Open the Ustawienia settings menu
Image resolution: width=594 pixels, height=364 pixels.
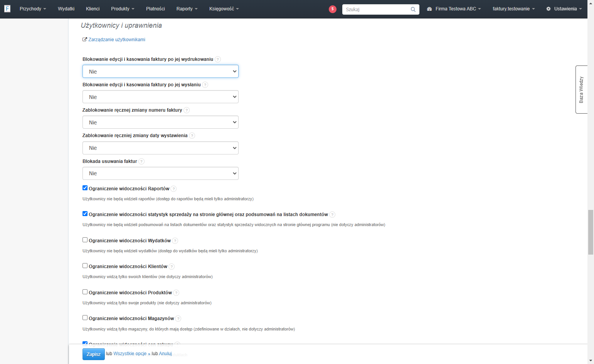click(564, 9)
